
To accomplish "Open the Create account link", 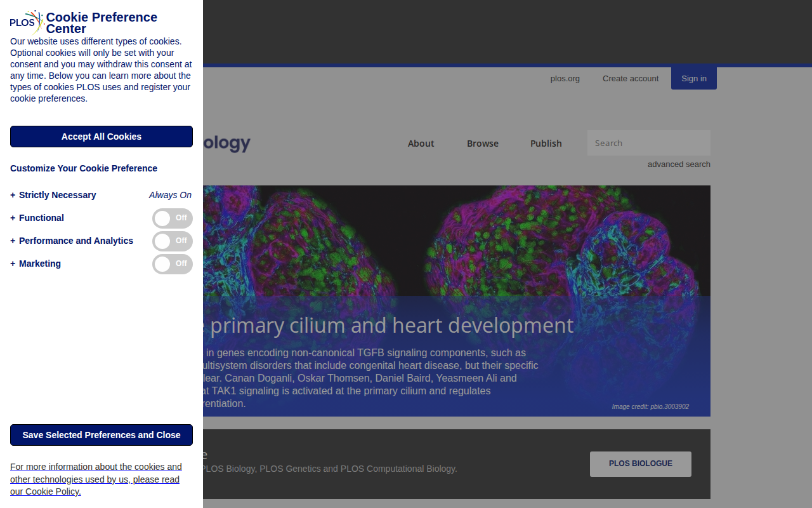I will click(x=631, y=79).
